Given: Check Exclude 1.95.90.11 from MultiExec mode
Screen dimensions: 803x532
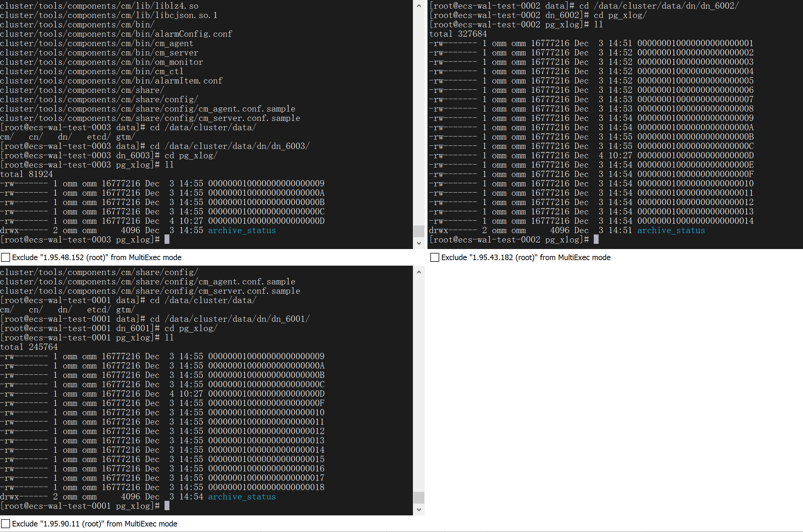Looking at the screenshot, I should pos(6,524).
